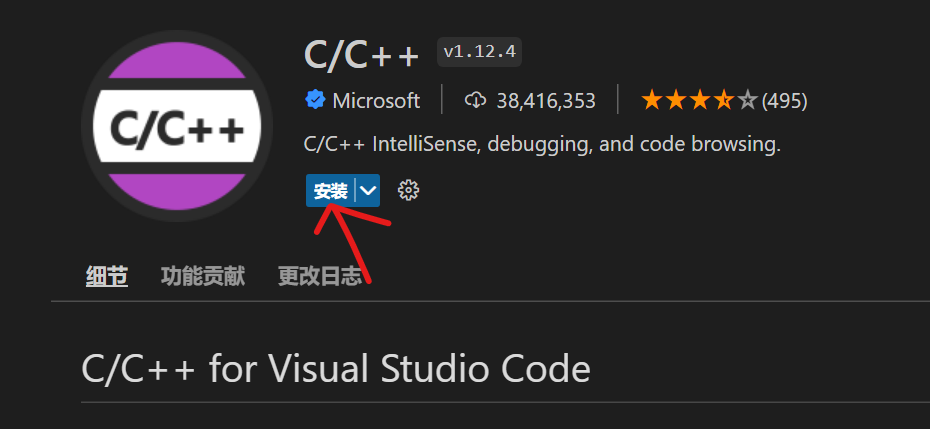Click the (495) rating count
930x429 pixels.
[785, 100]
